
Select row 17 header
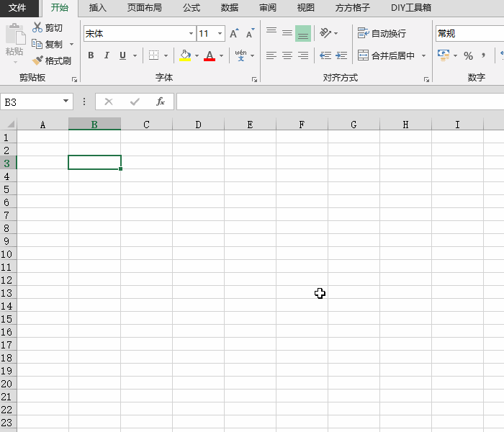[x=9, y=345]
